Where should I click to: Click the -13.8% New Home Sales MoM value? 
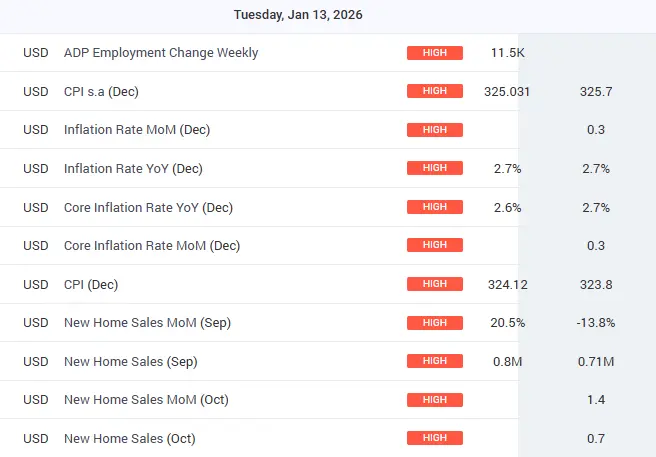(x=596, y=322)
